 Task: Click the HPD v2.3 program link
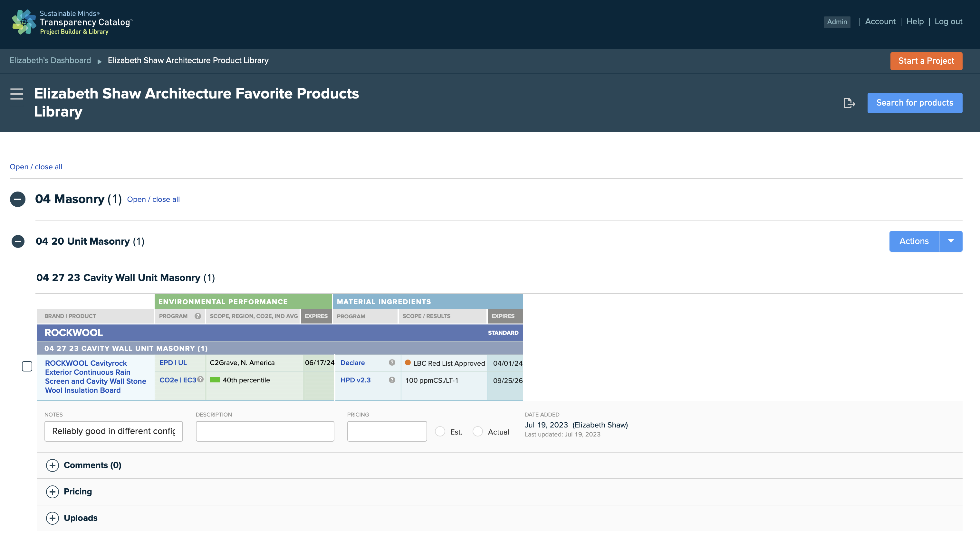355,380
